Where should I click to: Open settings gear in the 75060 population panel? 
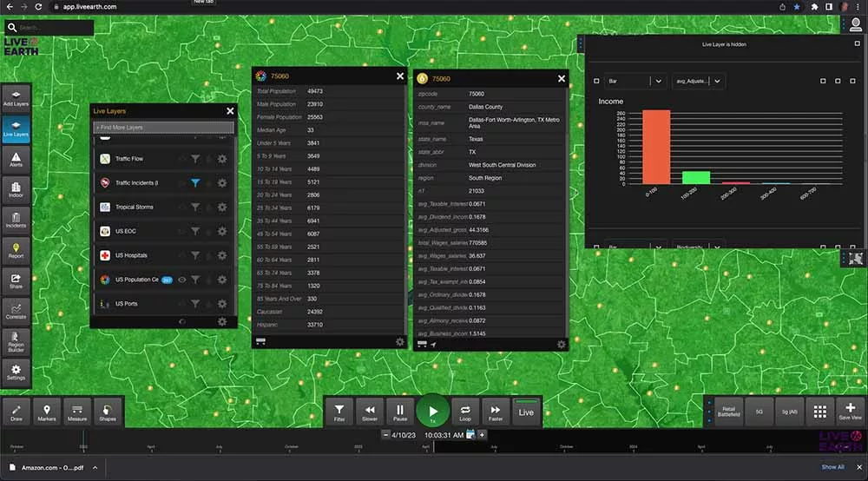click(x=399, y=342)
